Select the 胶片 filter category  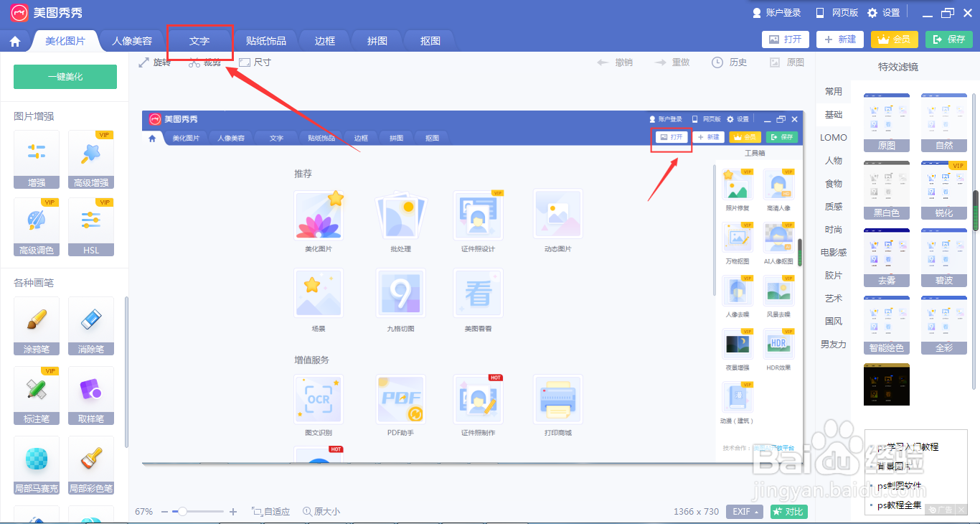point(834,276)
